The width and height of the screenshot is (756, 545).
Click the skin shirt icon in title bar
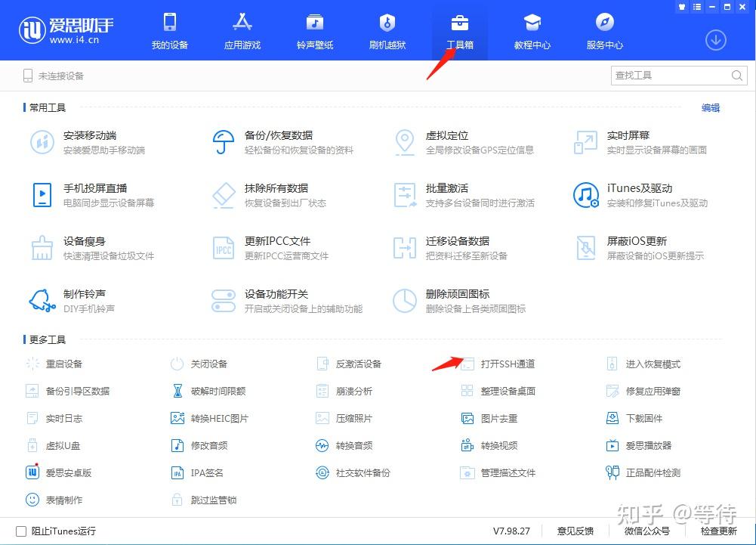click(x=682, y=7)
